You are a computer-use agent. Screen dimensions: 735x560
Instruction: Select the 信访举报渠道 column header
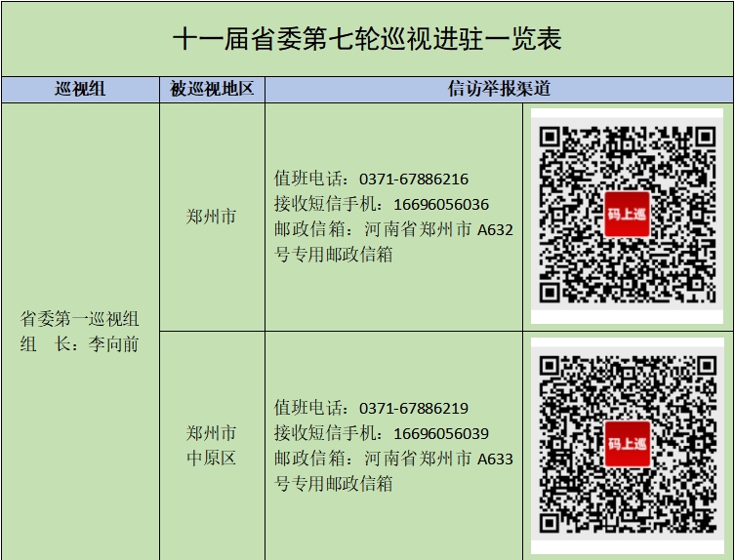point(499,89)
